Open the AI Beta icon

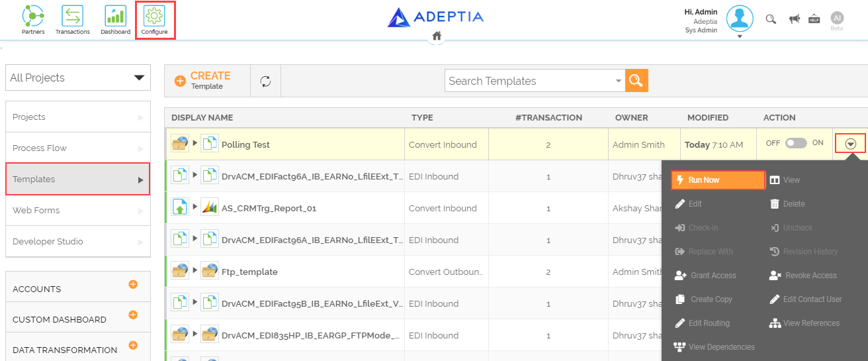click(837, 19)
